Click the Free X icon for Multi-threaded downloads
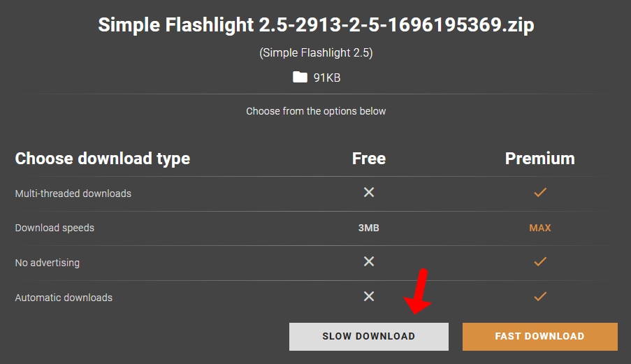Image resolution: width=631 pixels, height=364 pixels. (369, 192)
